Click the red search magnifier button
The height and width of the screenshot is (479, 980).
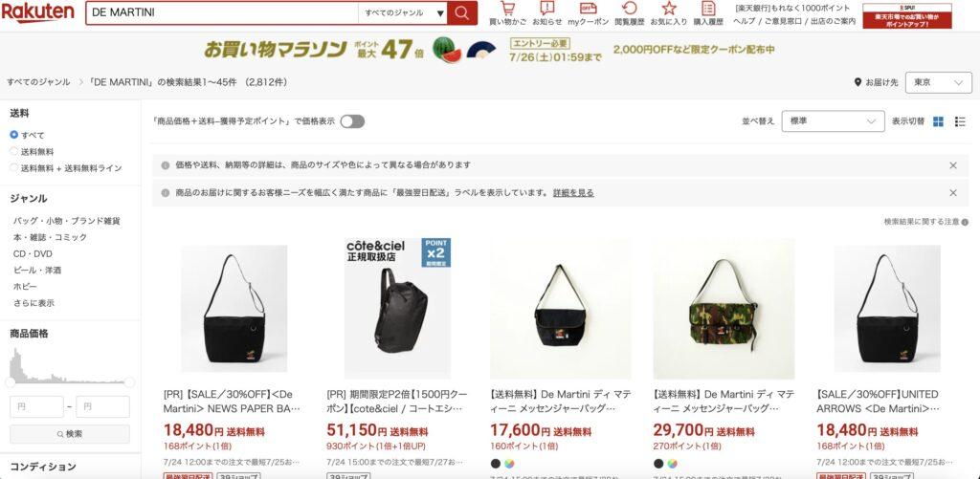pyautogui.click(x=462, y=12)
